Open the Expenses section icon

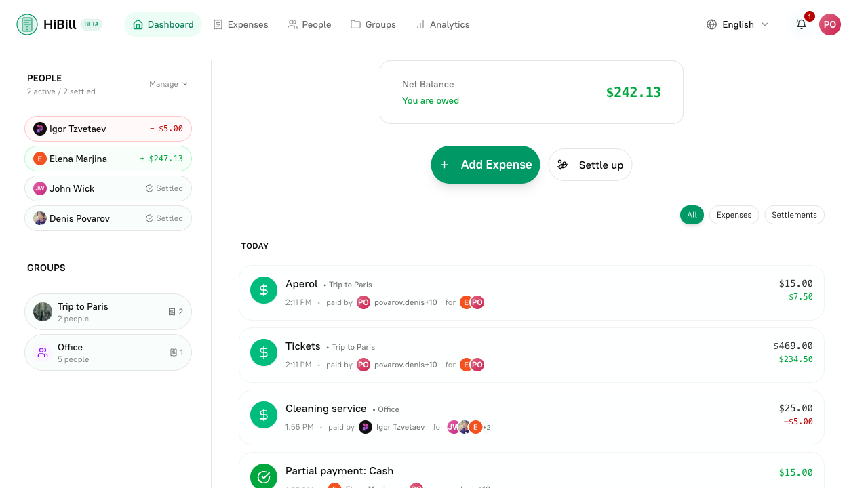click(x=218, y=24)
